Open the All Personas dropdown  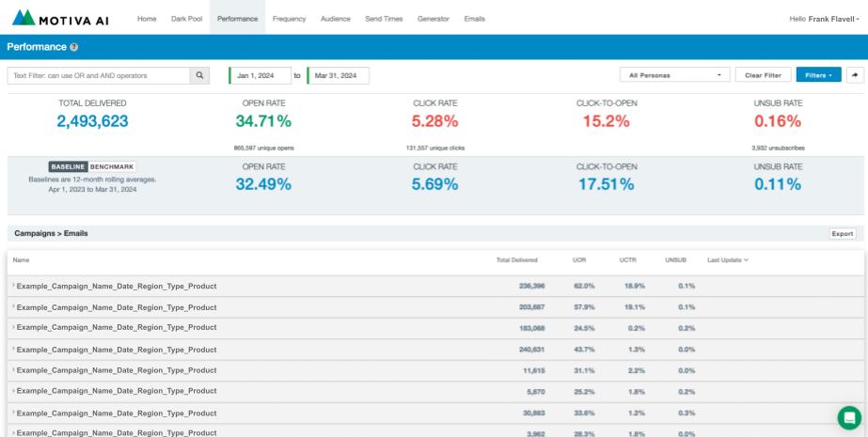pyautogui.click(x=675, y=75)
